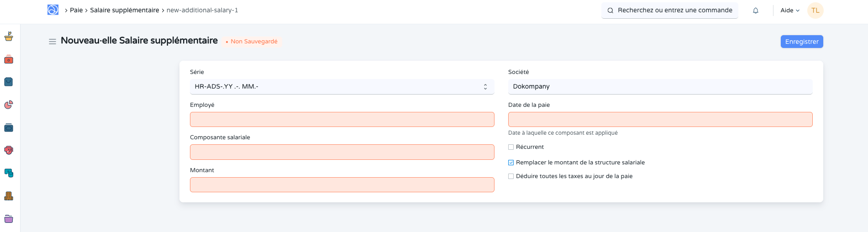Open the pie chart sidebar icon
Screen dimensions: 868x232
[9, 105]
